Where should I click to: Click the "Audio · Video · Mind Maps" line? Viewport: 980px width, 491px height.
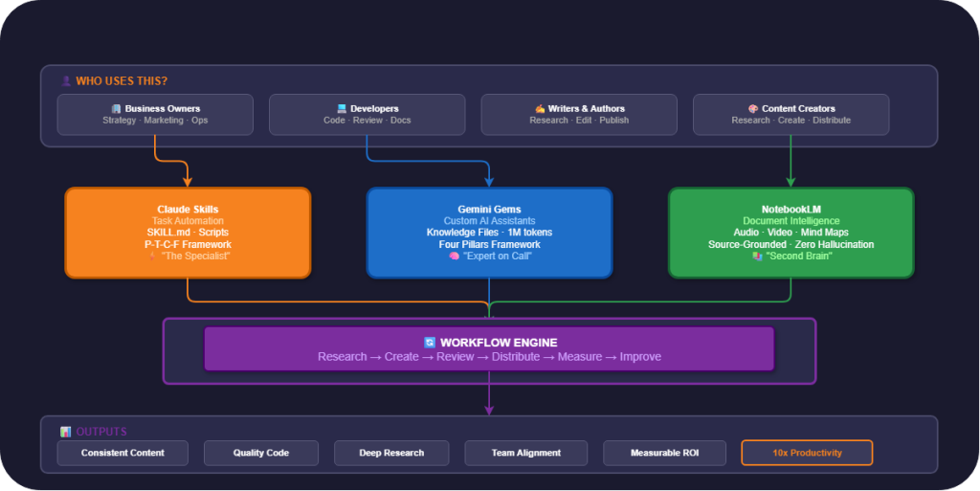[x=791, y=233]
